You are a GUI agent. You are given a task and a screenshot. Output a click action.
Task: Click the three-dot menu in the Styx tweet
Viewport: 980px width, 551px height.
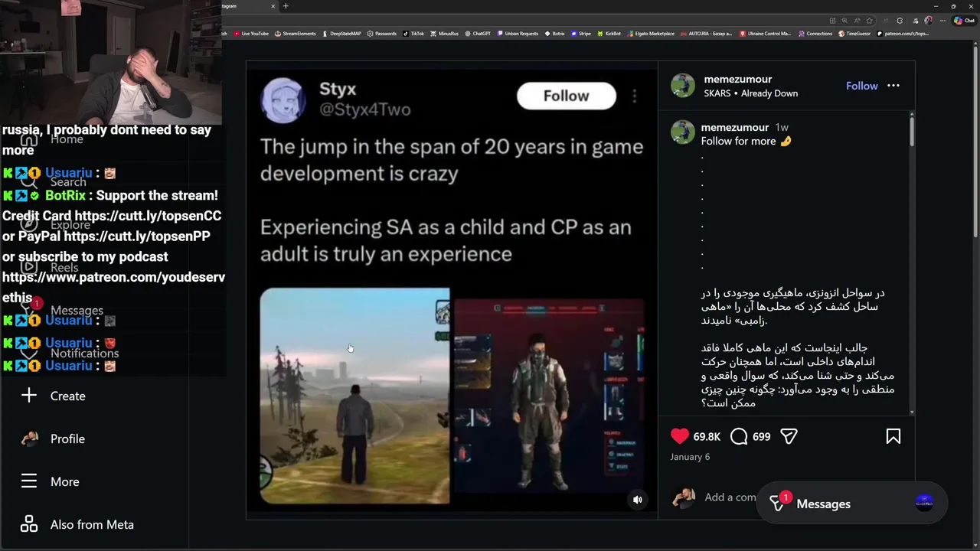pyautogui.click(x=634, y=96)
